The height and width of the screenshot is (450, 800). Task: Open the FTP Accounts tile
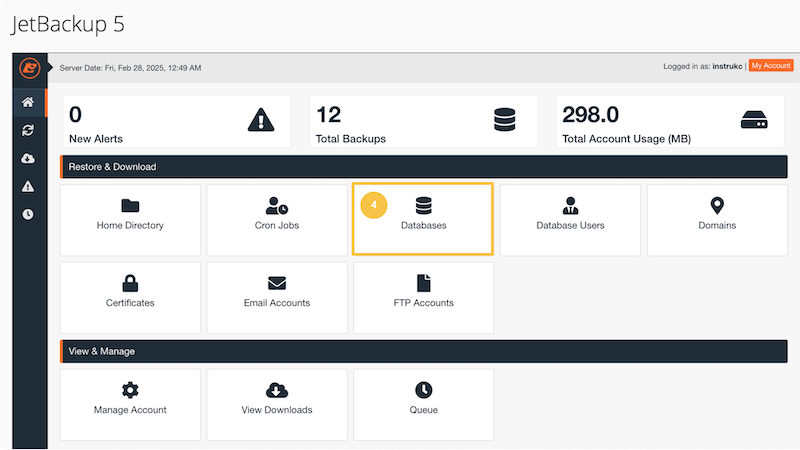423,297
